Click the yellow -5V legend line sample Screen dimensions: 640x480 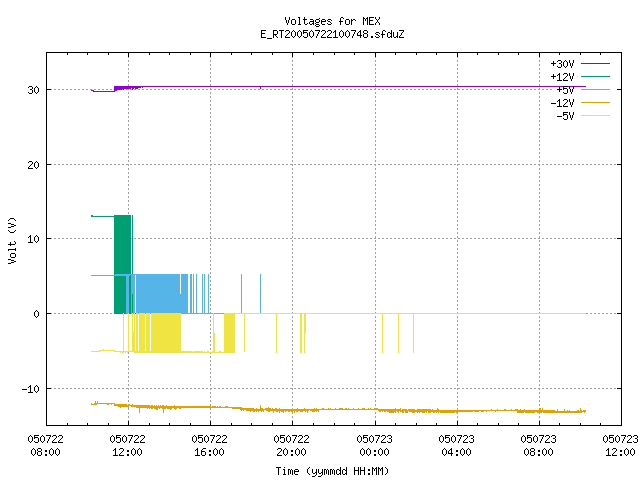[595, 116]
